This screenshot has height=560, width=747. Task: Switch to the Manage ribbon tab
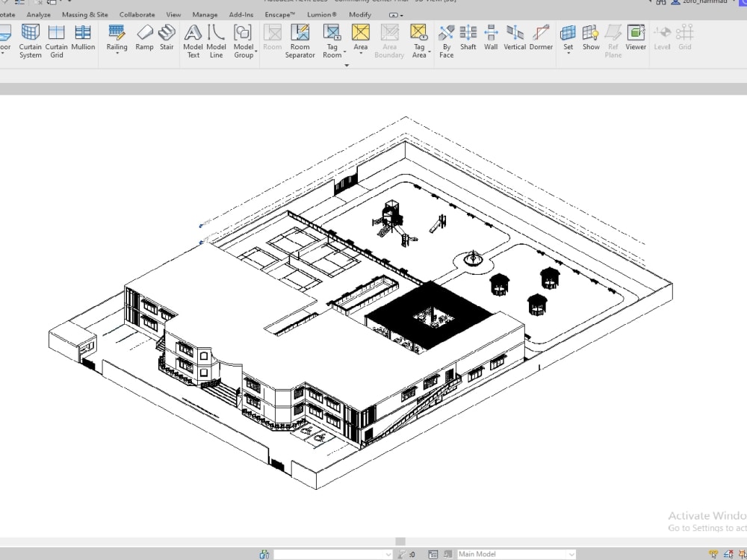pyautogui.click(x=205, y=14)
